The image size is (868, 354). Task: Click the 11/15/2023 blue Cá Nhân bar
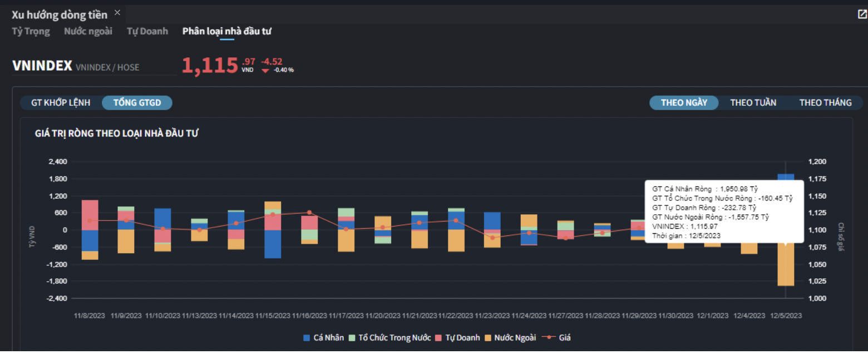tap(273, 244)
